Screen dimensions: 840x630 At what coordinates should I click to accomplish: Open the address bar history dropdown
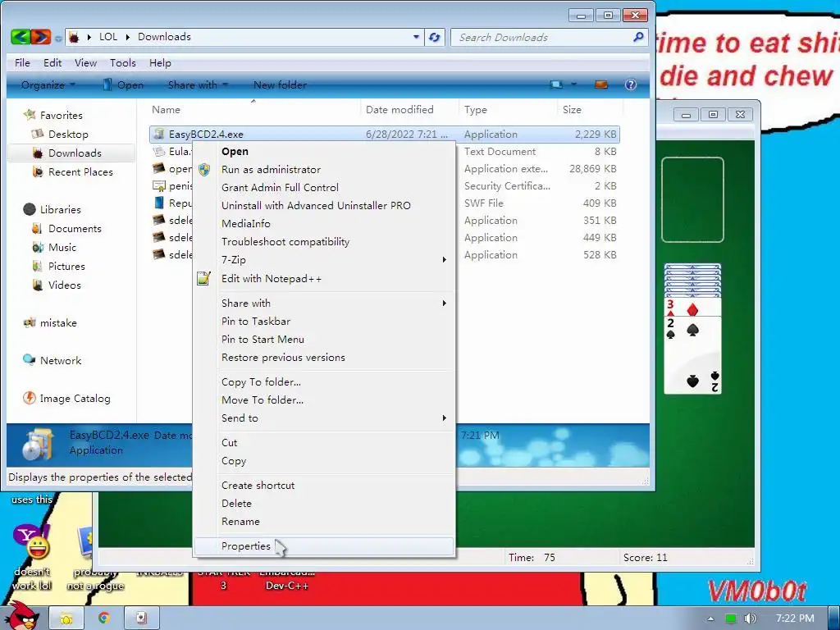point(416,37)
